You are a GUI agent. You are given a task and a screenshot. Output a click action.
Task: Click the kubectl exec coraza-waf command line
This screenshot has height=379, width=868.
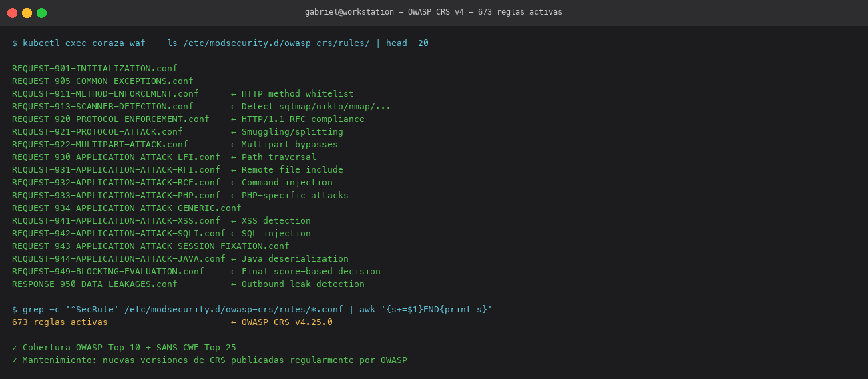220,43
